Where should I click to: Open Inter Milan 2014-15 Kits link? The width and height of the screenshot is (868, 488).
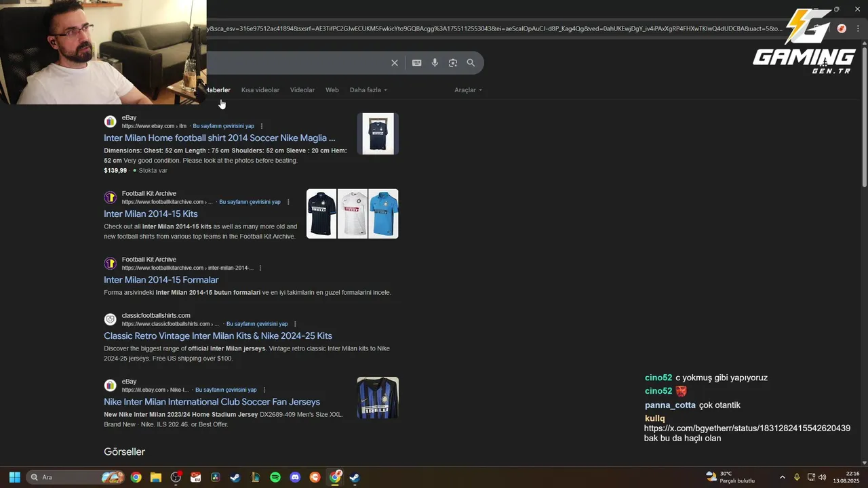(151, 214)
